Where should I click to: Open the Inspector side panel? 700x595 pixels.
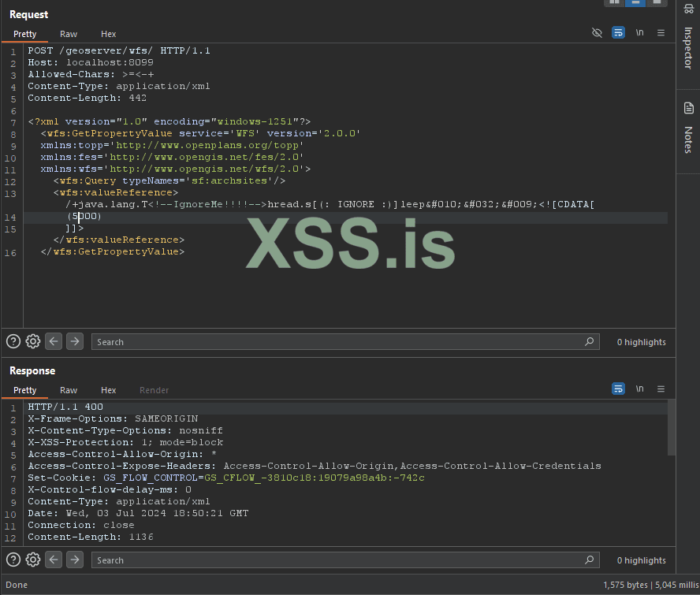pyautogui.click(x=688, y=48)
